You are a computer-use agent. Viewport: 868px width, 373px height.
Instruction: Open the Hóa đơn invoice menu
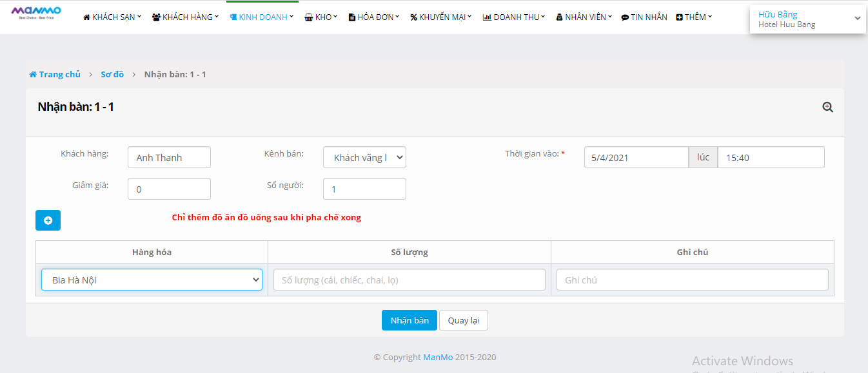click(373, 17)
